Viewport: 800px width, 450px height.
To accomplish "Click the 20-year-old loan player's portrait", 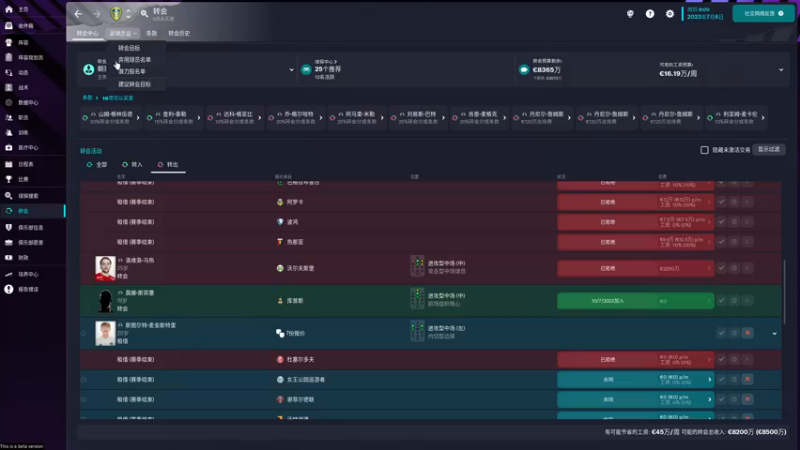I will click(x=105, y=334).
